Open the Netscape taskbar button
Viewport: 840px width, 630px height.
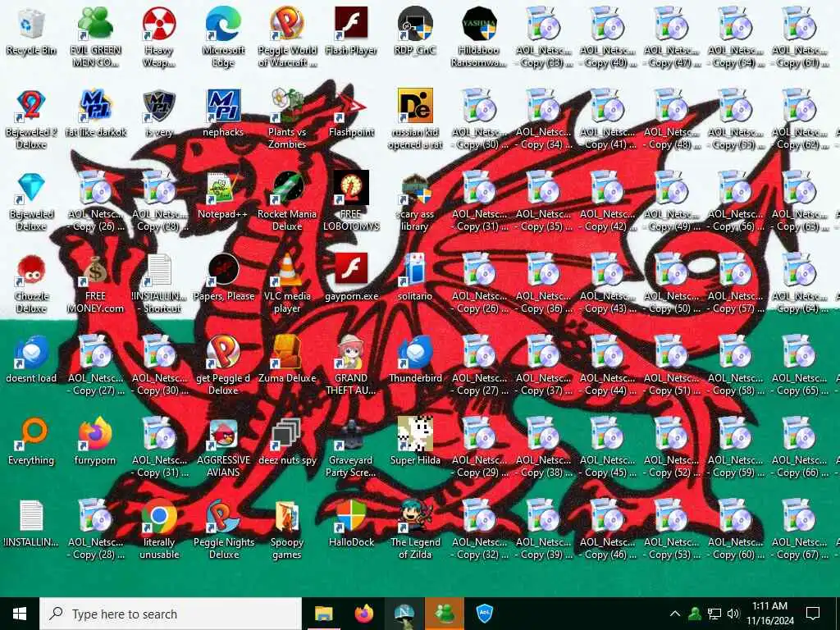(x=404, y=614)
